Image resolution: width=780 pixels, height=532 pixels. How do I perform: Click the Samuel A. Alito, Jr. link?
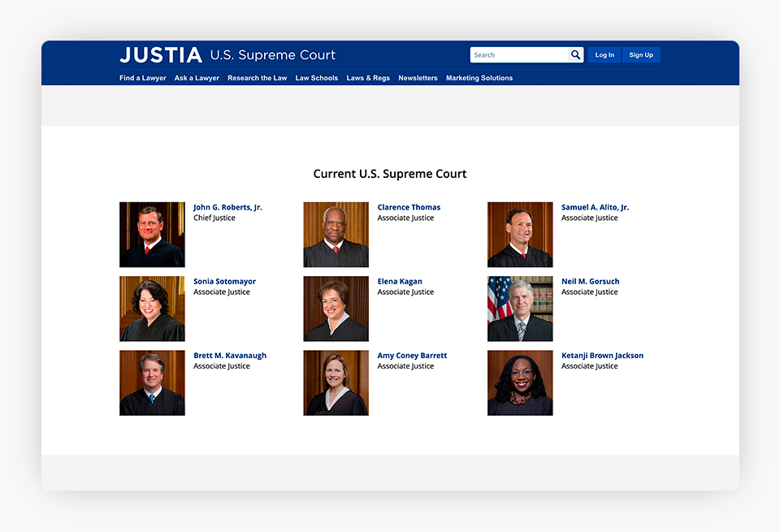[595, 207]
